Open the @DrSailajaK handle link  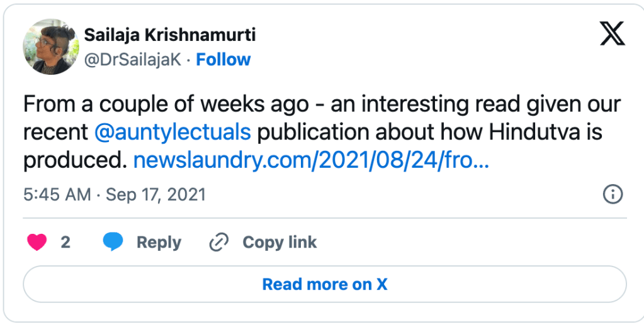pyautogui.click(x=134, y=60)
